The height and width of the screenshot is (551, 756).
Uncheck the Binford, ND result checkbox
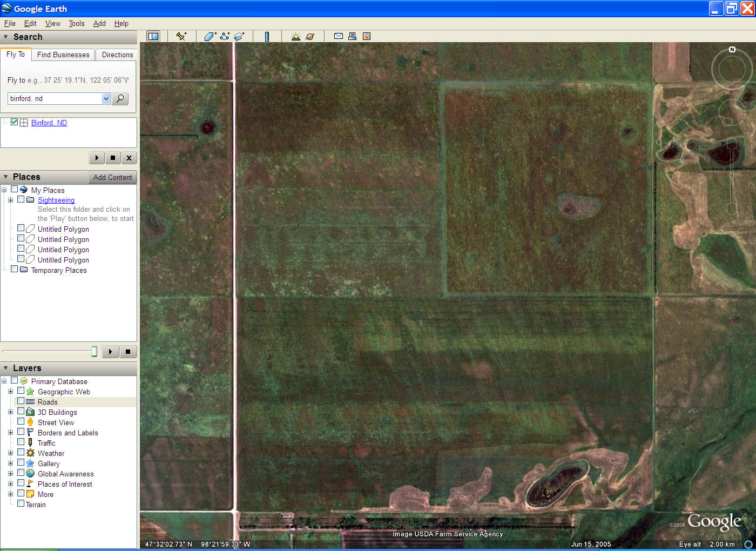click(x=15, y=122)
